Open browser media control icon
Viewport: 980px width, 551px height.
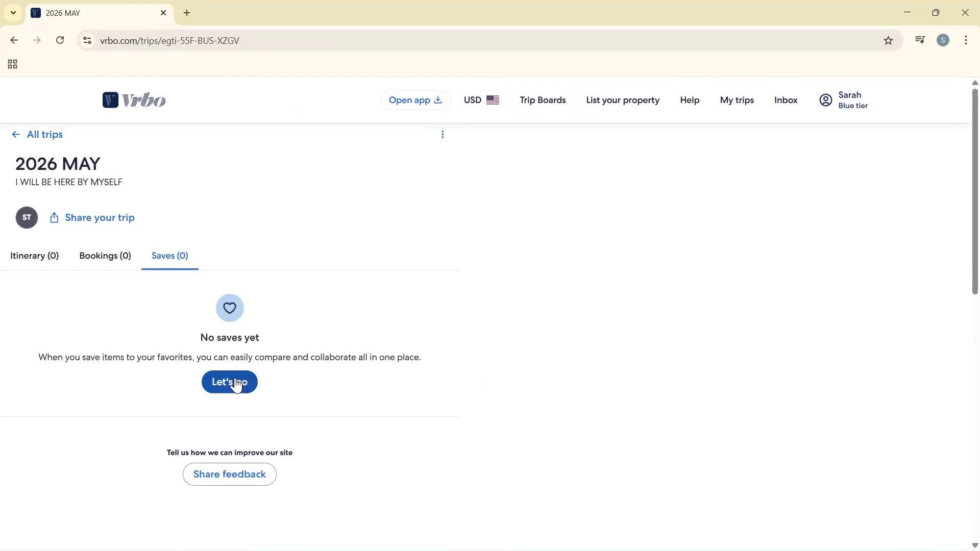920,40
